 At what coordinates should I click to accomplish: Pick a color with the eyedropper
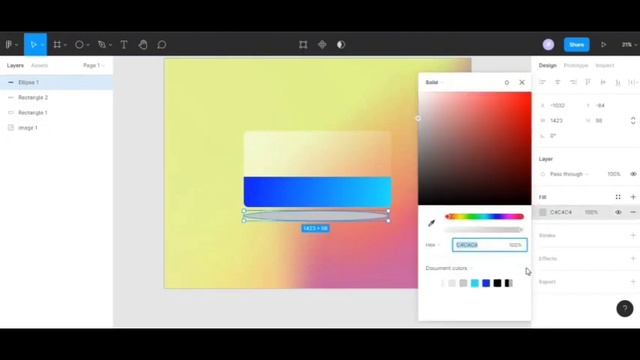431,223
